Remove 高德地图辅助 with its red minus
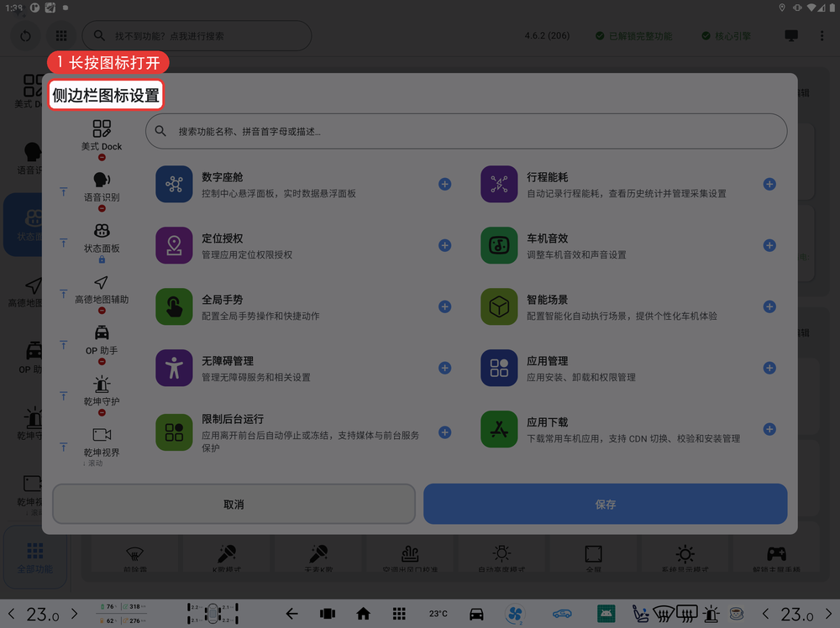Screen dimensions: 840x628 point(102,311)
